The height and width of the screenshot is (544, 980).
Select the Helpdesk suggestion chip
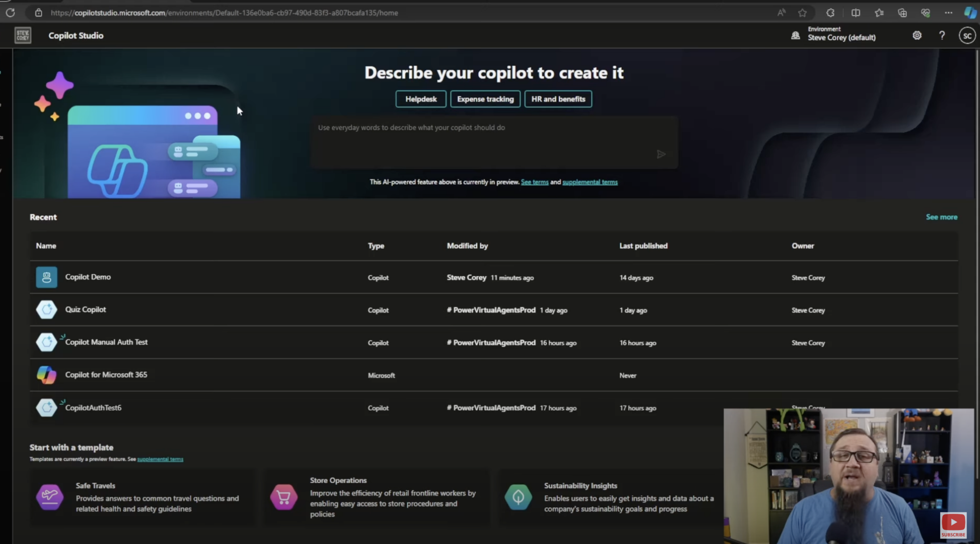[x=421, y=99]
